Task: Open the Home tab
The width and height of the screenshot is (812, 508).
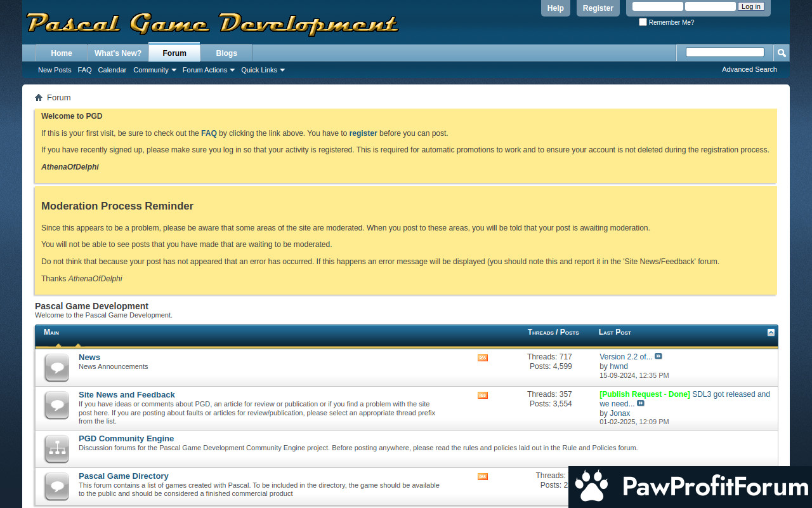Action: tap(62, 53)
